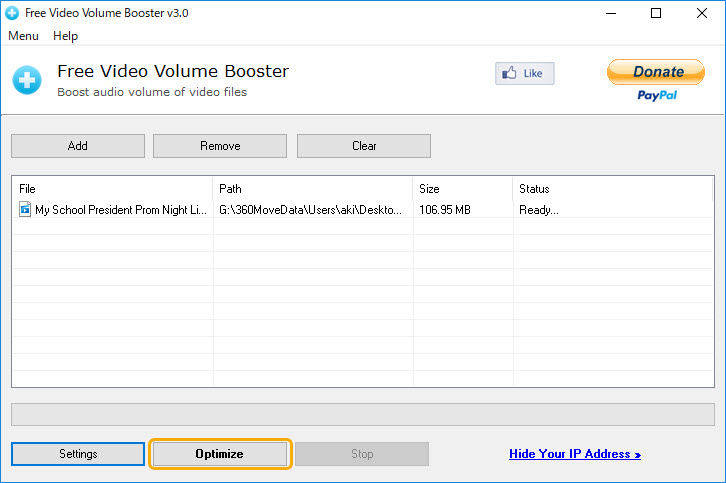The image size is (726, 483).
Task: Click the video file icon in the list
Action: click(x=25, y=210)
